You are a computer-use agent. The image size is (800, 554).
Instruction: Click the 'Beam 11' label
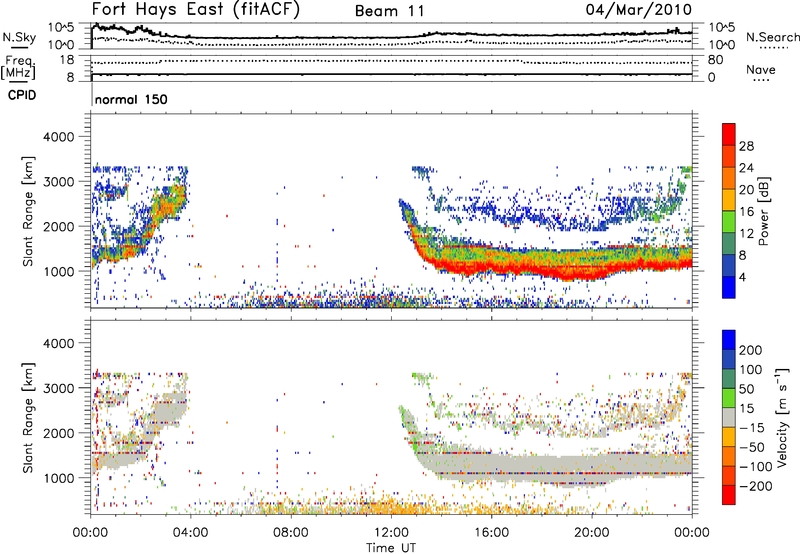[x=389, y=11]
